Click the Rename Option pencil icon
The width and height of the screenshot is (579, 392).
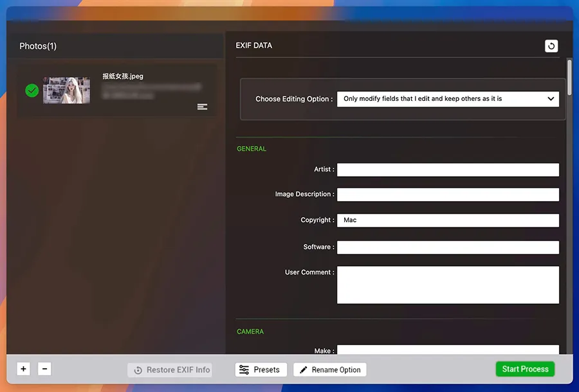click(x=304, y=370)
